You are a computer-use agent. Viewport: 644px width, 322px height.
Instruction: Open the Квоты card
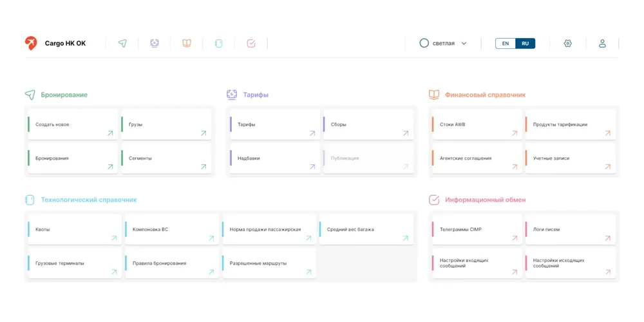pos(73,229)
